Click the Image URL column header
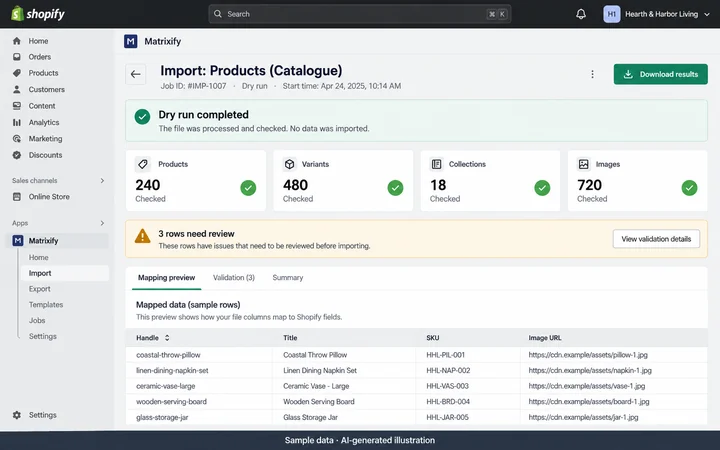 (545, 338)
